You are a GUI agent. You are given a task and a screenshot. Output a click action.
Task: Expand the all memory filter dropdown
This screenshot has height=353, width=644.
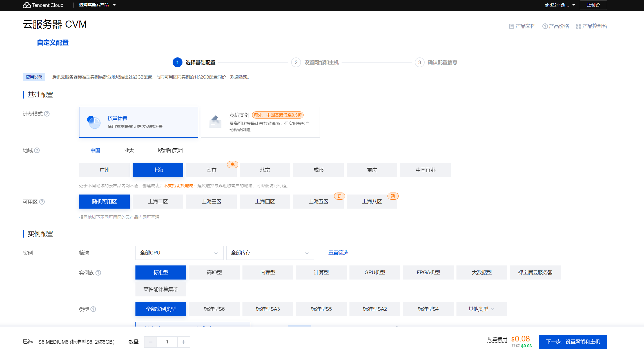270,253
